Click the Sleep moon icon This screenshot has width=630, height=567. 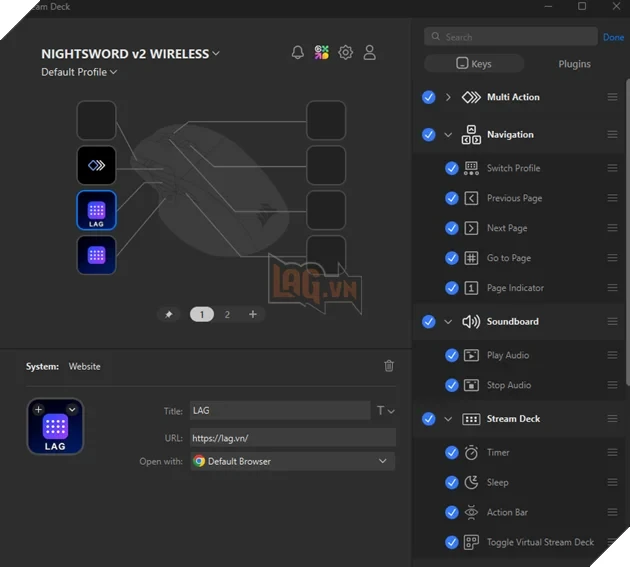471,482
